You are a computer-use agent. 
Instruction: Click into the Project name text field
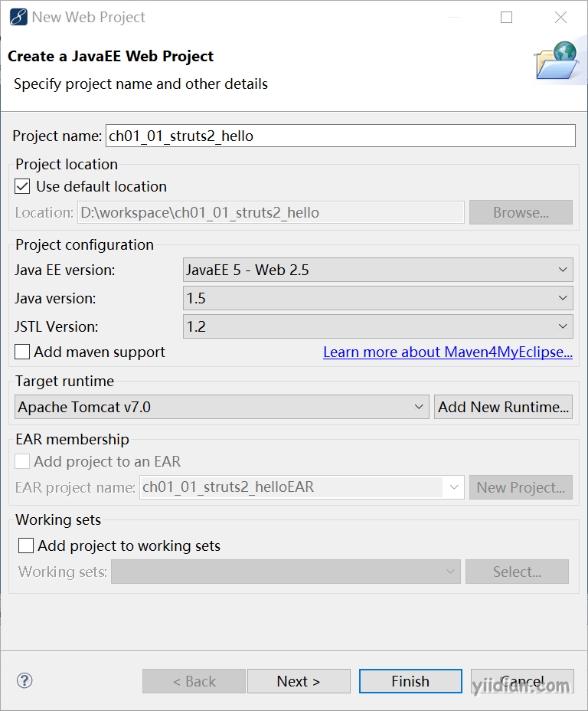coord(341,136)
